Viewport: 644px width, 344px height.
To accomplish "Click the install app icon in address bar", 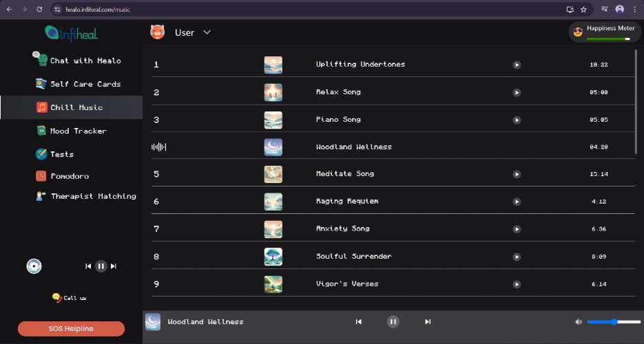I will tap(570, 10).
